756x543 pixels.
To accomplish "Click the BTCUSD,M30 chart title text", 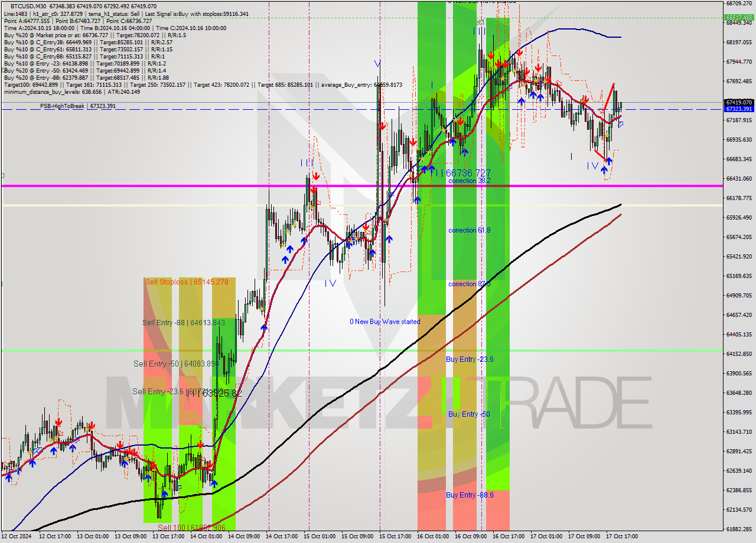I will point(29,5).
